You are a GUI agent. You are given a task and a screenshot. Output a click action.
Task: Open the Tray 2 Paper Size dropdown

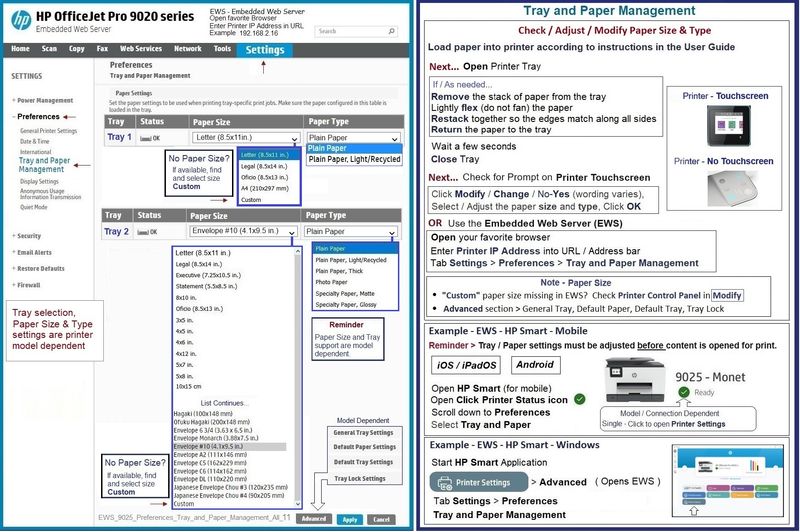click(243, 231)
